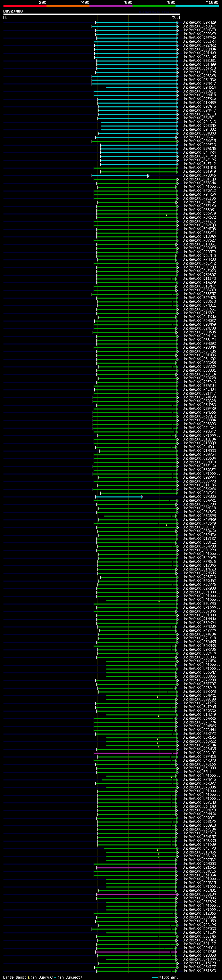Select the UniRef100_Q505N7 label
Image resolution: width=222 pixels, height=980 pixels.
coord(199,673)
